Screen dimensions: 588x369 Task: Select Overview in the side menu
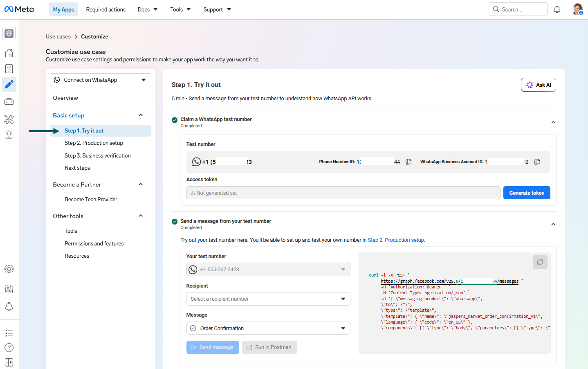pyautogui.click(x=65, y=98)
